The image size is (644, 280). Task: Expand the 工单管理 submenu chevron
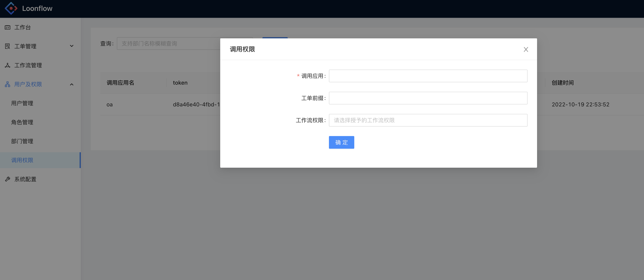[x=72, y=46]
